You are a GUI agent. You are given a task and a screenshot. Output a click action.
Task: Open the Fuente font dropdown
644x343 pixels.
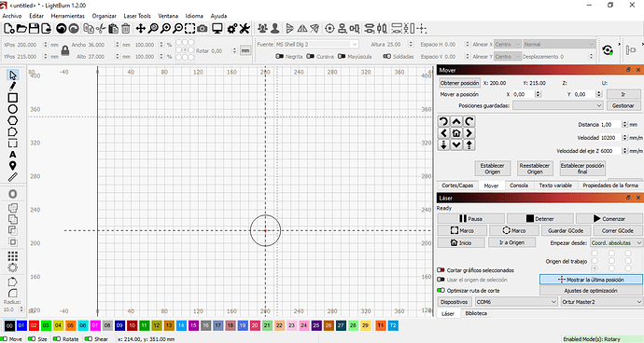click(316, 44)
